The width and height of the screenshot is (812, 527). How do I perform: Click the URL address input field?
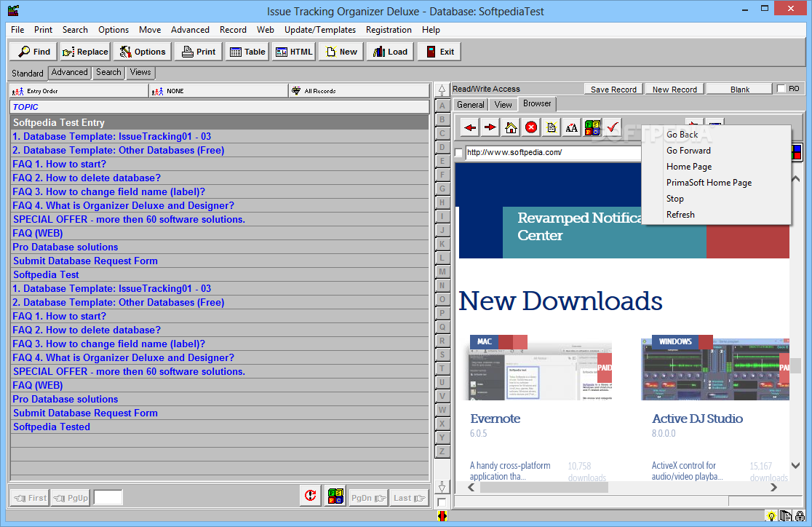click(553, 152)
